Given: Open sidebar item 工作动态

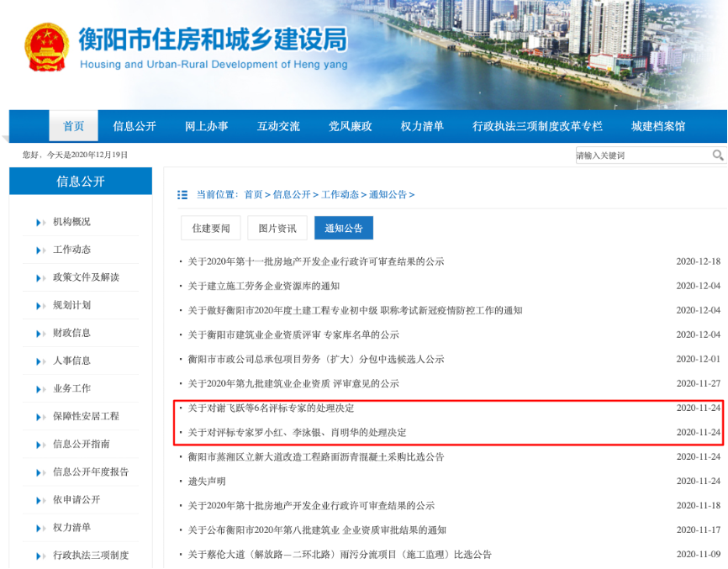Looking at the screenshot, I should pyautogui.click(x=71, y=250).
